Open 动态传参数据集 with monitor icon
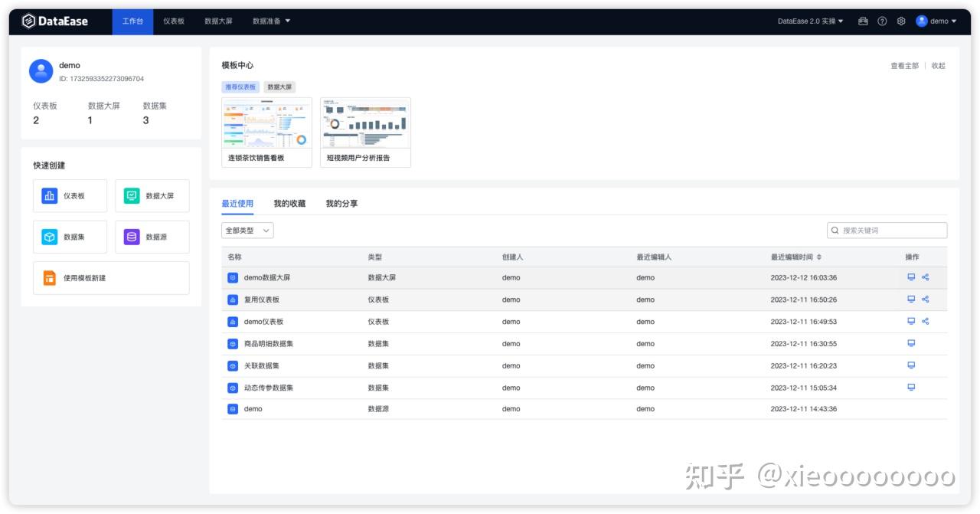The height and width of the screenshot is (514, 980). (911, 387)
